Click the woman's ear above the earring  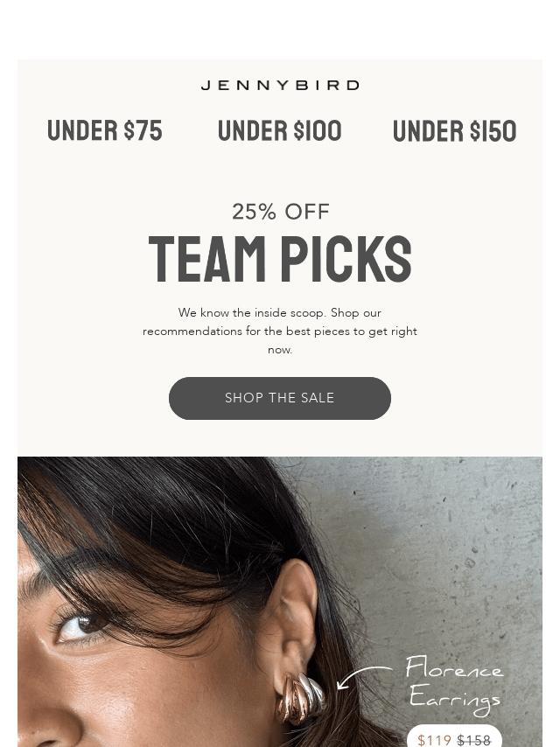[x=297, y=612]
